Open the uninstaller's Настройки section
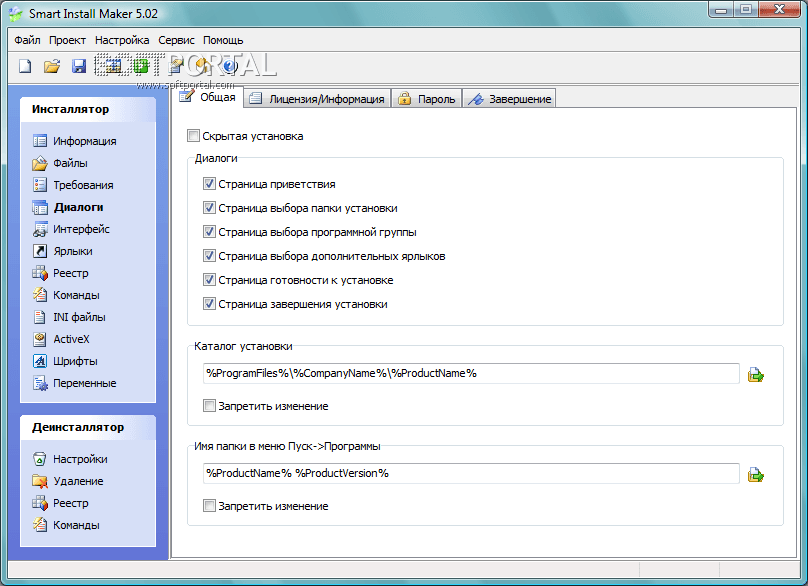808x586 pixels. (70, 459)
